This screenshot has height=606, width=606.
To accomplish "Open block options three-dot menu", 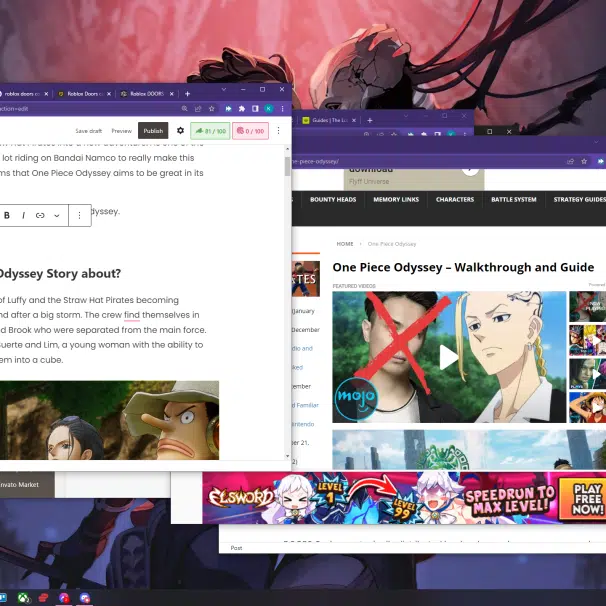I will [80, 215].
